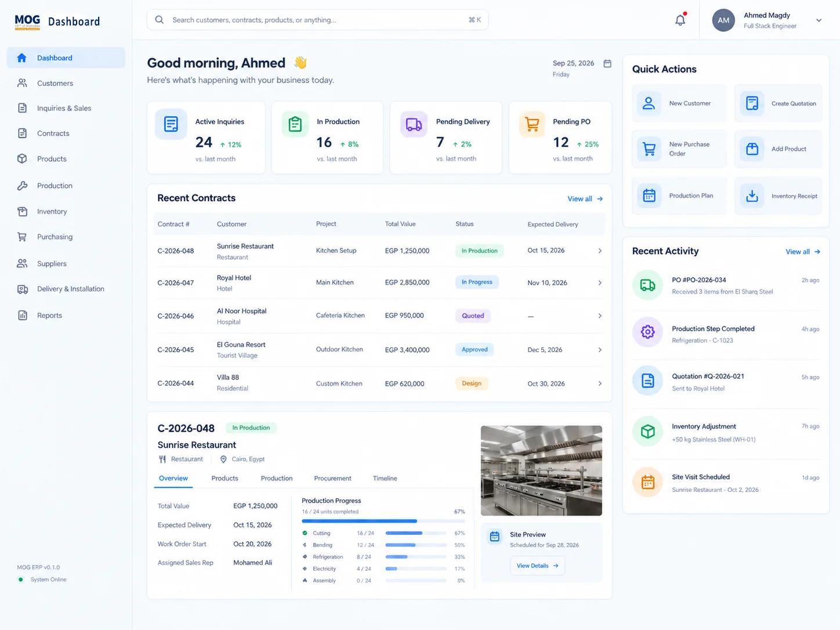
Task: Switch to the Timeline tab
Action: pyautogui.click(x=385, y=479)
